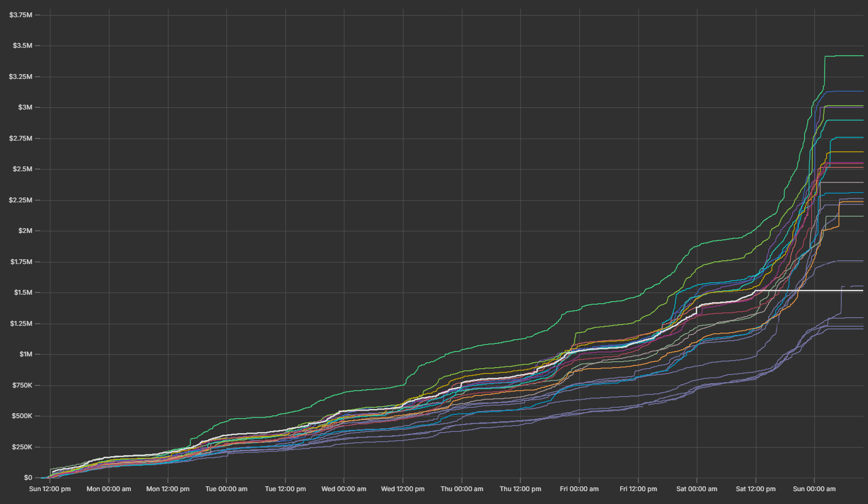The width and height of the screenshot is (868, 504).
Task: Click the Sat 12:00 pm axis label
Action: click(x=756, y=489)
